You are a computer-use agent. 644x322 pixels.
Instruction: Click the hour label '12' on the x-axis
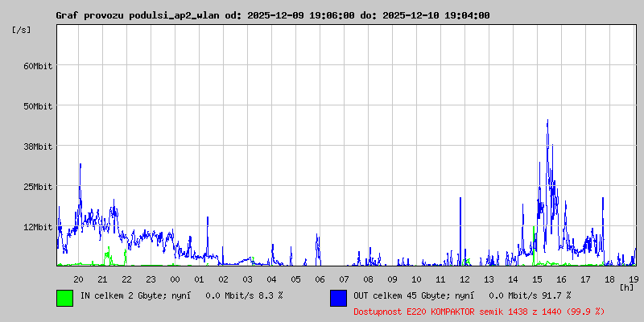click(x=465, y=279)
